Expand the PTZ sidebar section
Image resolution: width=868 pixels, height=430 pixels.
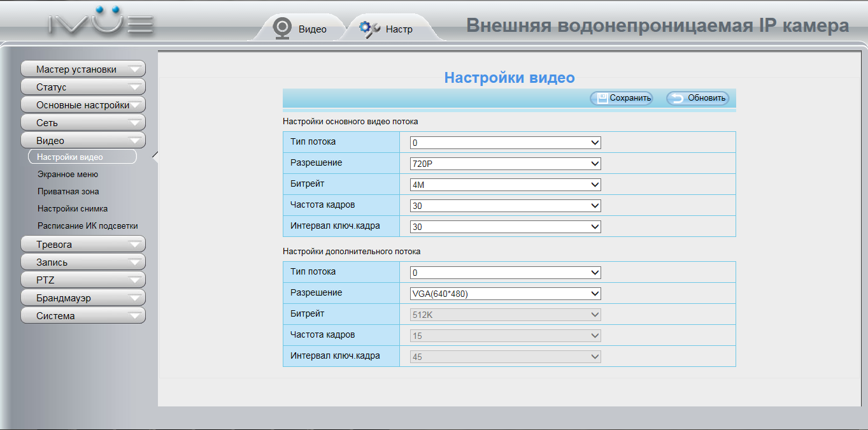[x=83, y=280]
